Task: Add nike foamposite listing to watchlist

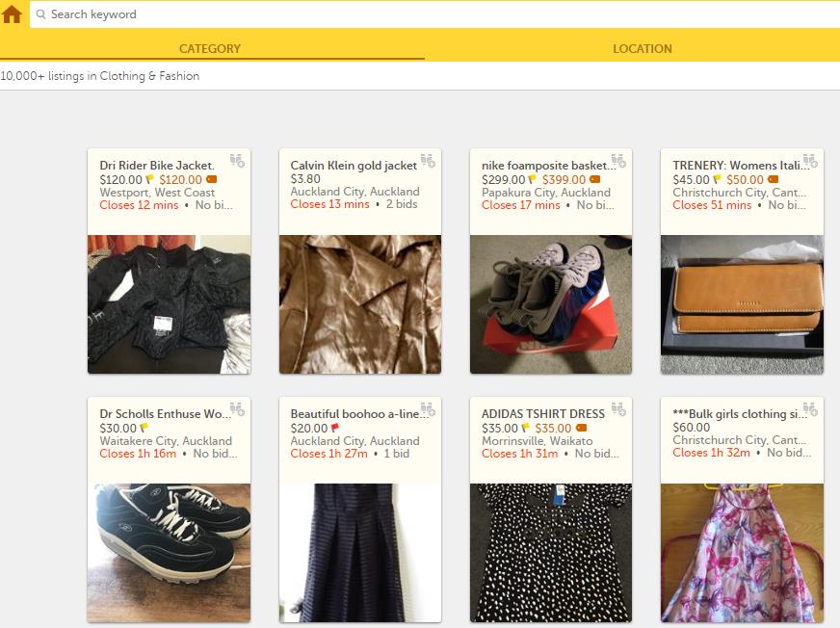Action: tap(618, 161)
